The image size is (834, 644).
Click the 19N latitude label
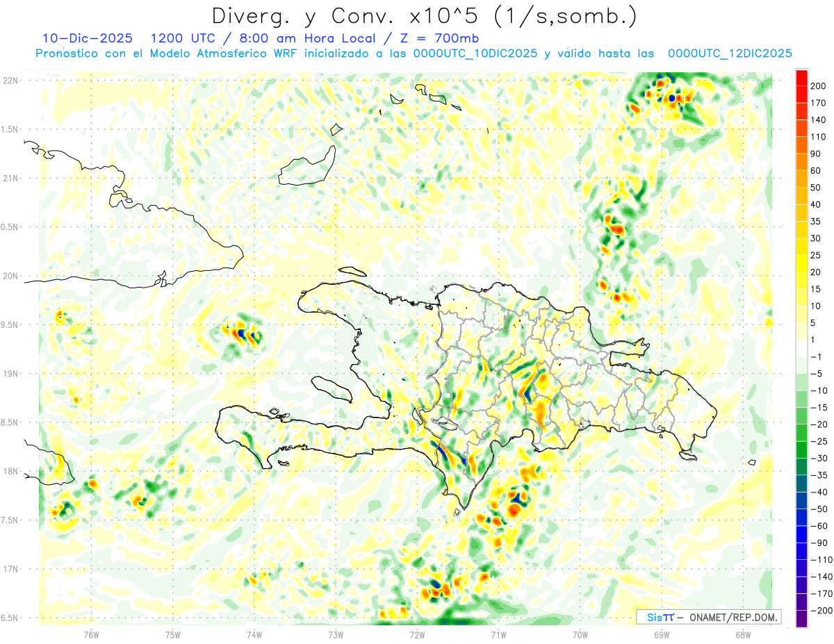point(10,374)
